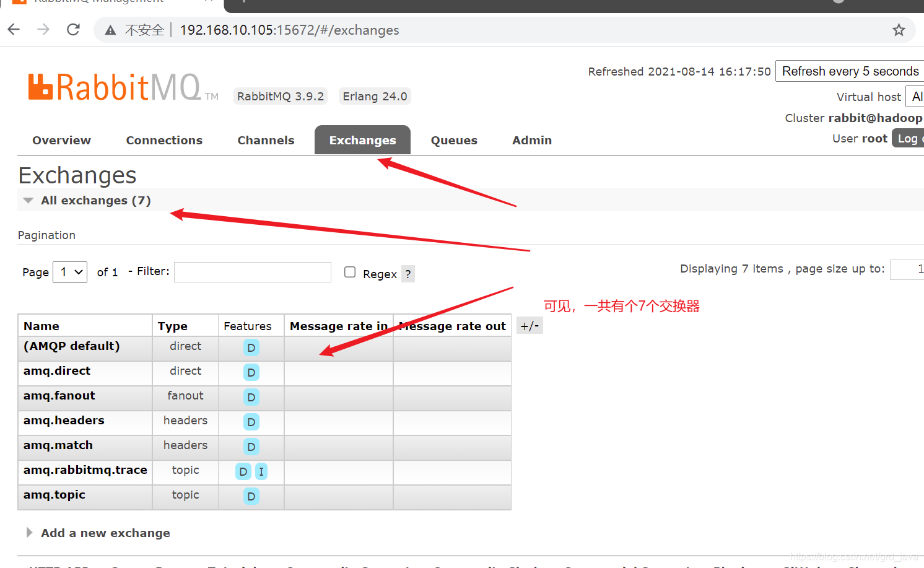Image resolution: width=924 pixels, height=568 pixels.
Task: Click the page size input field
Action: (907, 269)
